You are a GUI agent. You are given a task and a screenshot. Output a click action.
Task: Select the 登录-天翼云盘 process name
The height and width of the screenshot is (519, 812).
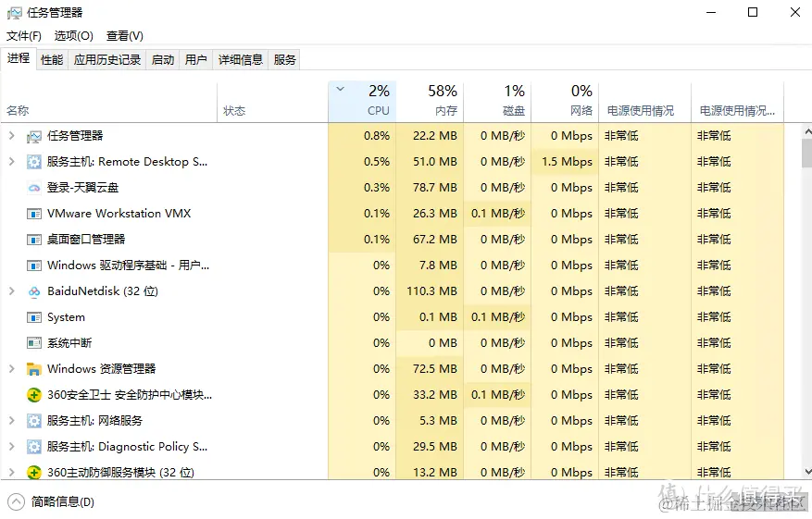click(82, 187)
